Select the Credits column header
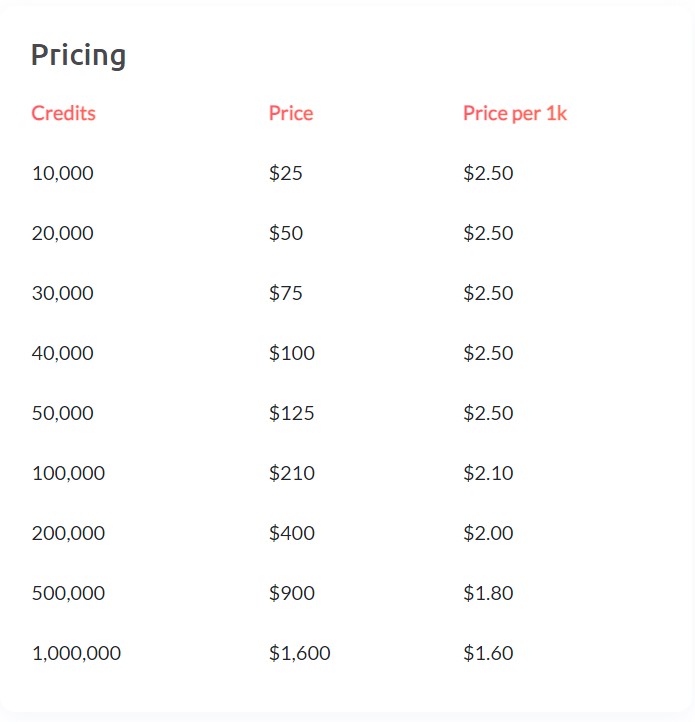Screen dimensions: 695x722 pos(64,113)
